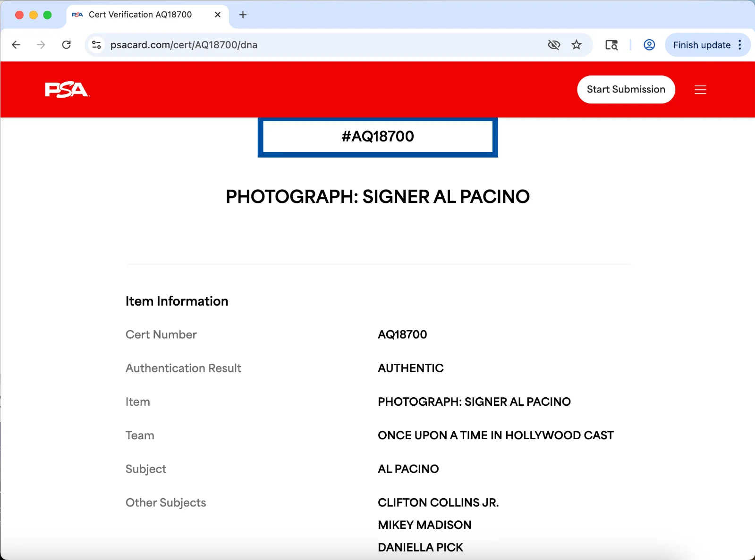Click ONCE UPON A TIME IN HOLLYWOOD CAST
This screenshot has height=560, width=755.
pos(496,435)
